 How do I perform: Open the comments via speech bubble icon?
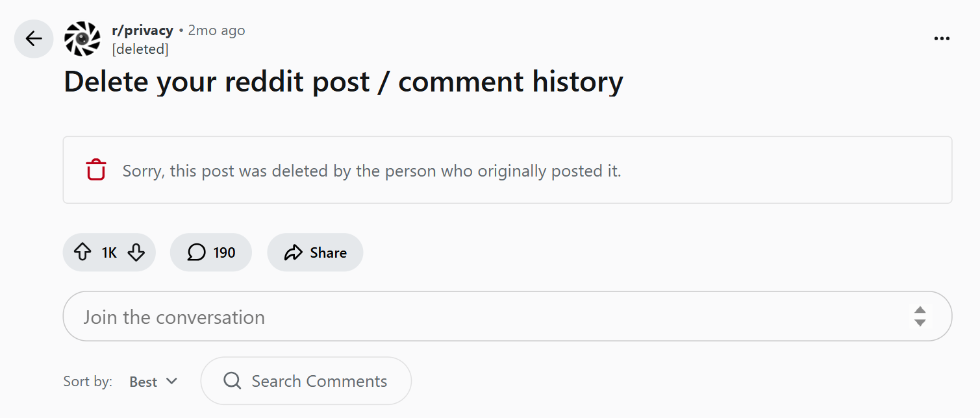point(197,252)
